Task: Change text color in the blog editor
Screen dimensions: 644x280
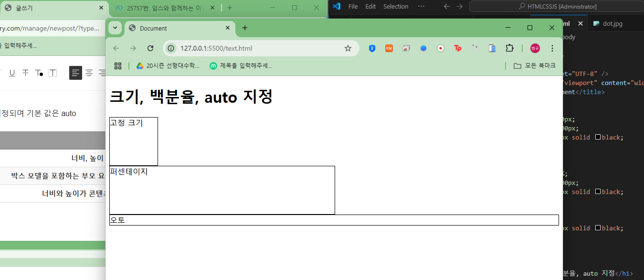Action: [x=39, y=73]
